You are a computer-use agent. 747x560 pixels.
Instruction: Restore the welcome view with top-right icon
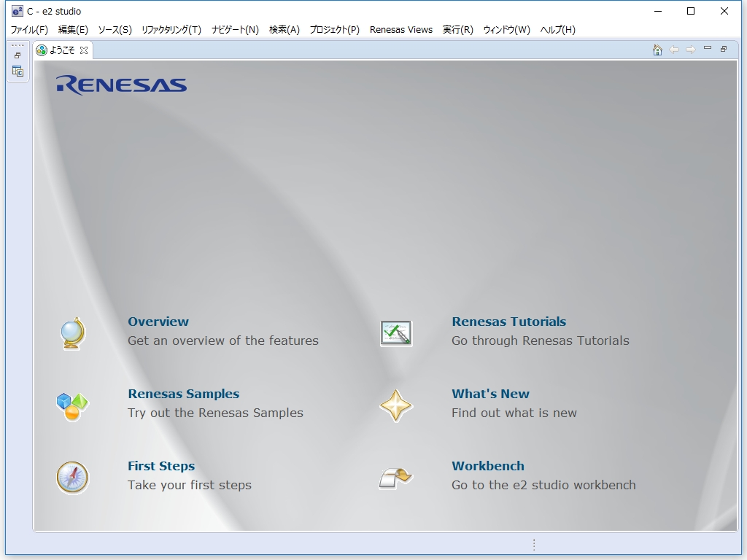click(x=724, y=49)
